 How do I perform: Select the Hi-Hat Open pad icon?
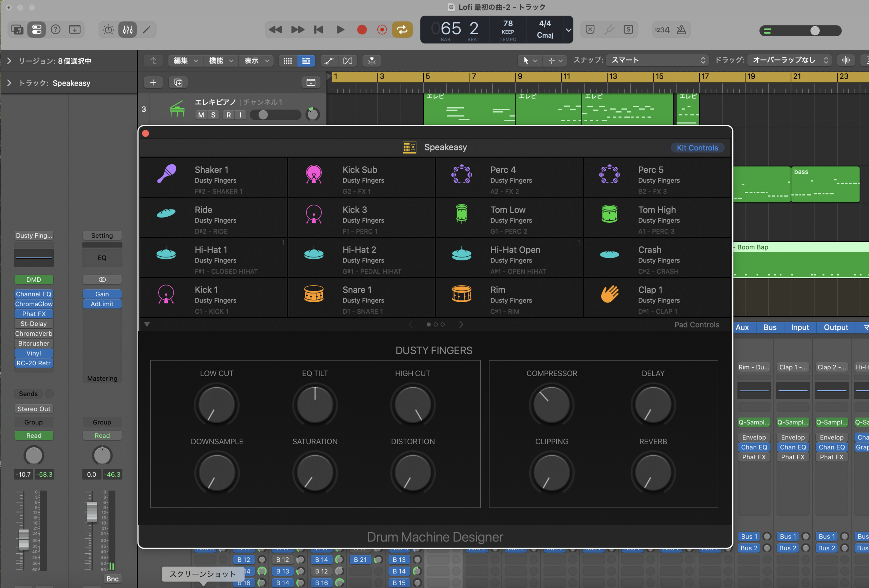tap(461, 253)
